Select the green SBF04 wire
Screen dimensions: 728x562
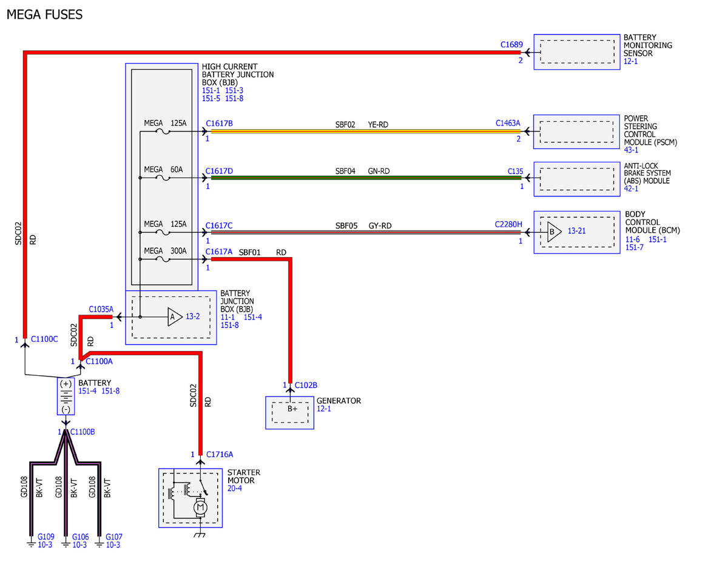[366, 178]
